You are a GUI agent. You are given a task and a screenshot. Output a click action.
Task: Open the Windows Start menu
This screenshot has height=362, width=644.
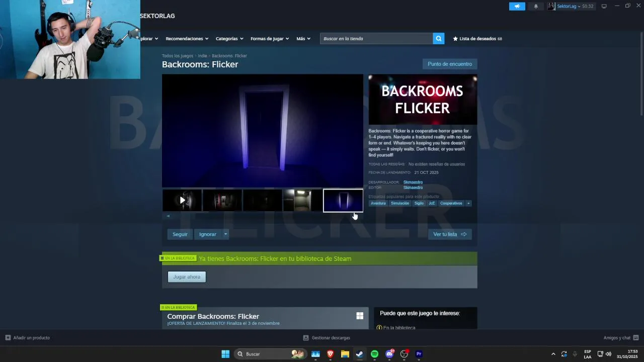point(225,354)
